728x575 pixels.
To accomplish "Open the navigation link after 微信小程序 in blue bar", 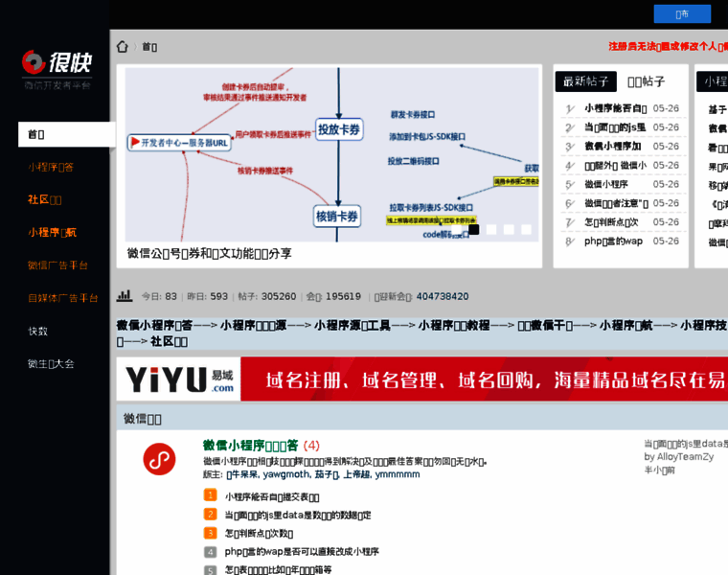I will pyautogui.click(x=254, y=325).
